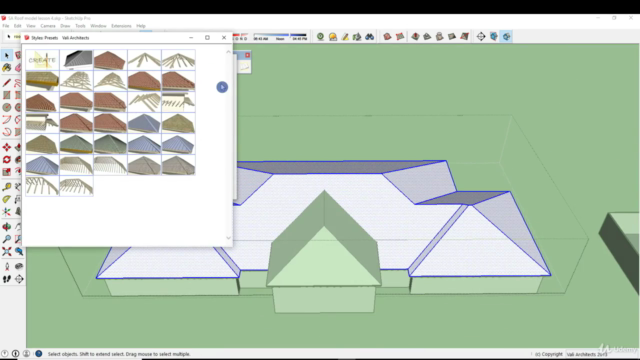This screenshot has width=640, height=360.
Task: Activate the Walk footprints tool
Action: [7, 279]
